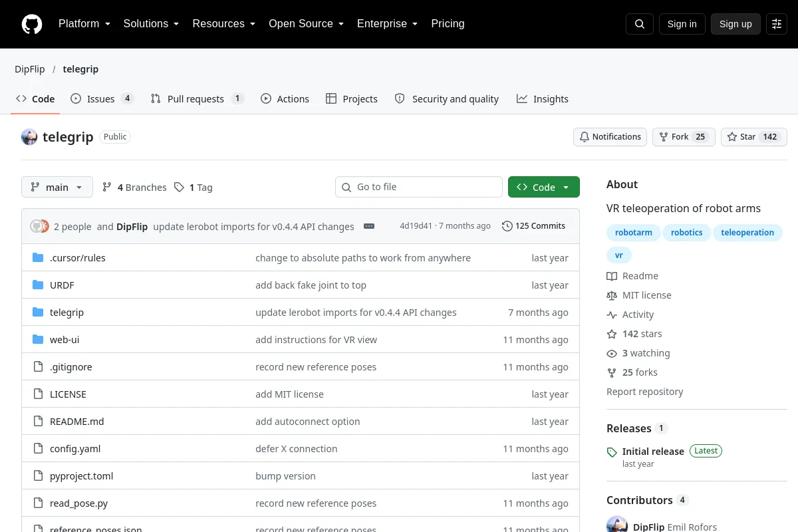Click DipFlip contributor avatar
The height and width of the screenshot is (532, 798).
[x=617, y=525]
